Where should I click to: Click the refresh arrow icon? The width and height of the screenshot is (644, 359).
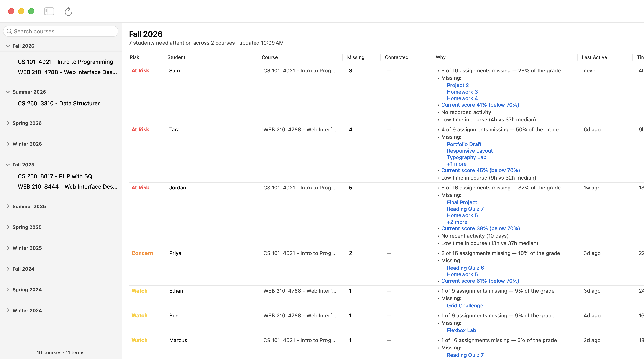[68, 11]
